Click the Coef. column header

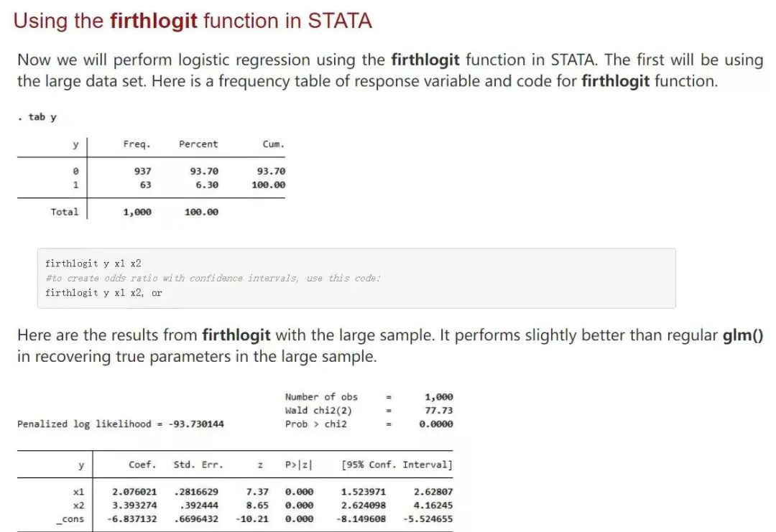[142, 465]
